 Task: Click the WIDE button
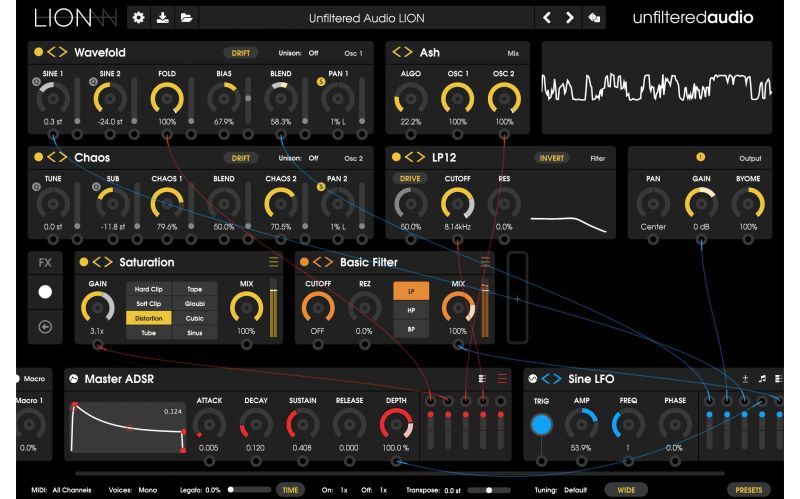tap(626, 490)
